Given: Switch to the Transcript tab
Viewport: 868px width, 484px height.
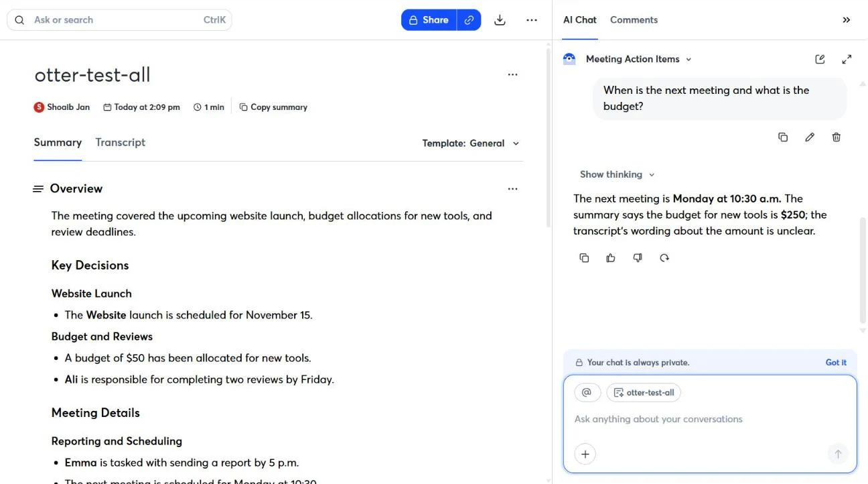Looking at the screenshot, I should (121, 142).
